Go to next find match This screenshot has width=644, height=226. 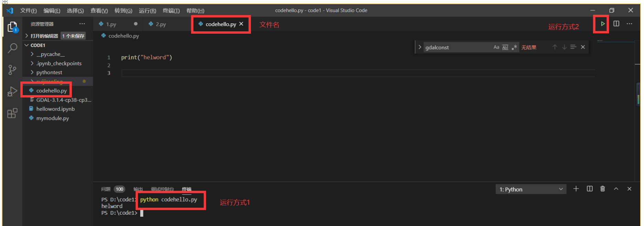coord(564,47)
